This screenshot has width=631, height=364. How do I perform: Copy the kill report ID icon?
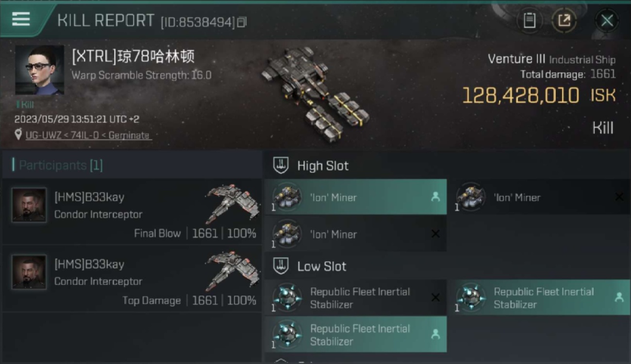[x=242, y=22]
